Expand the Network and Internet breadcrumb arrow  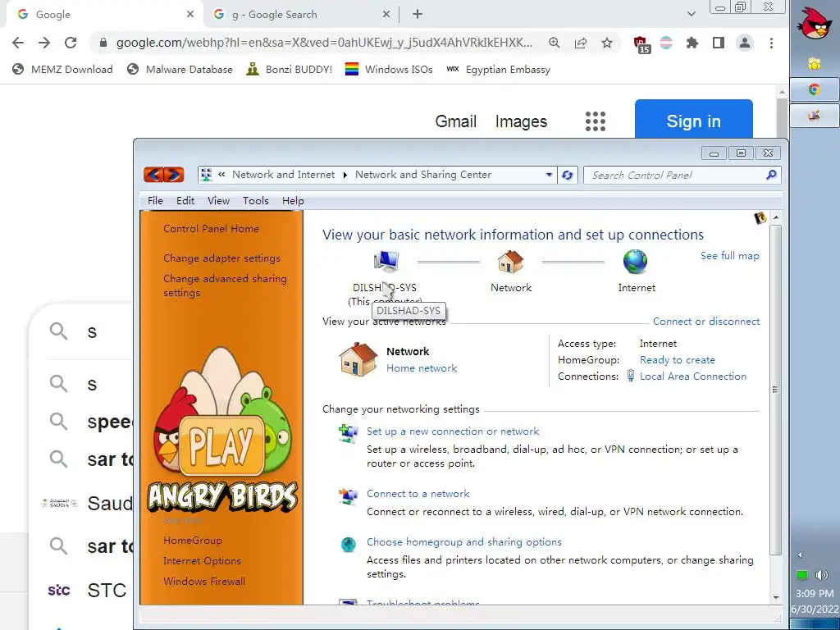345,176
